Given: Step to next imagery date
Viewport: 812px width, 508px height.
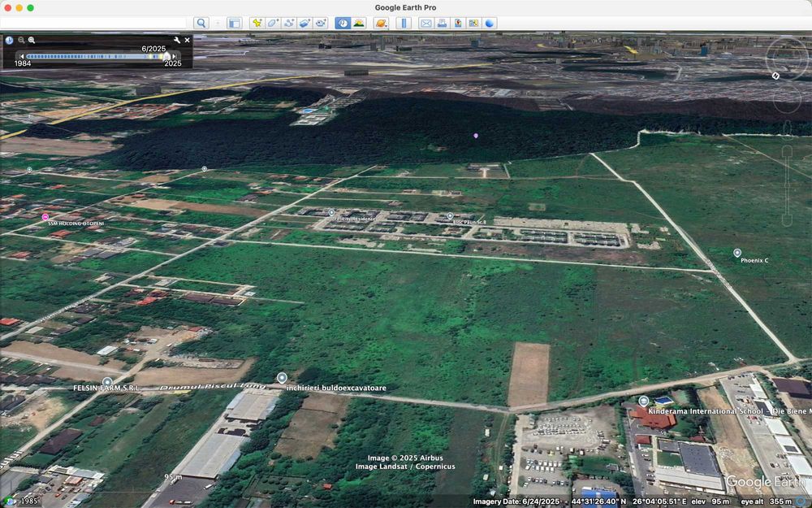Looking at the screenshot, I should (x=174, y=56).
